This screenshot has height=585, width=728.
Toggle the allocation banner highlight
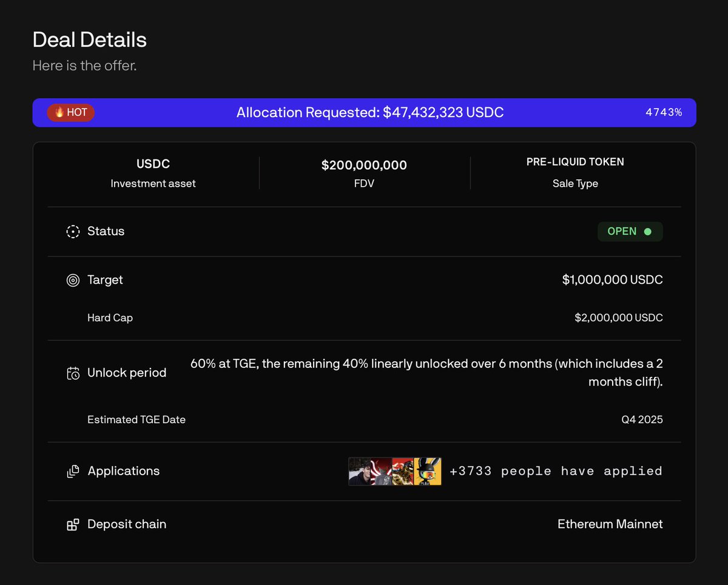click(364, 112)
